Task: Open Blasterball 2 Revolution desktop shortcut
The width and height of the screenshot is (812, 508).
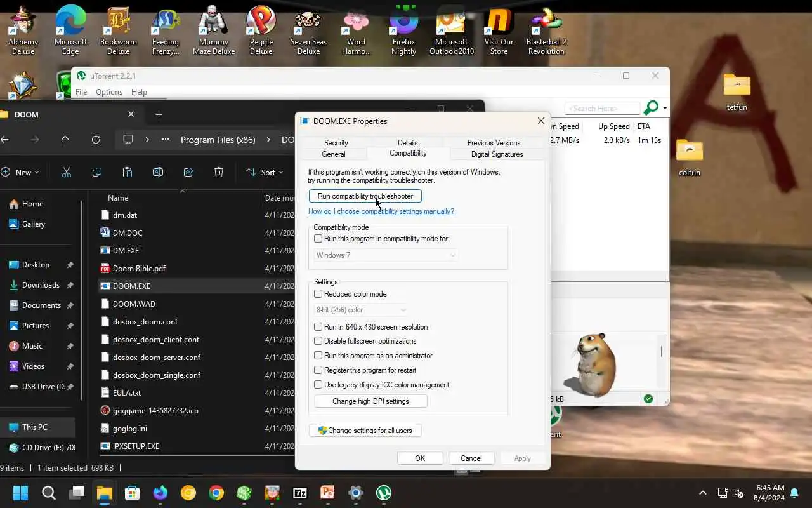Action: point(546,30)
